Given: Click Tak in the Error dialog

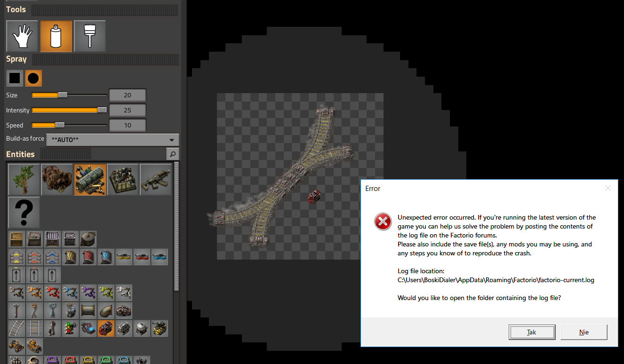Looking at the screenshot, I should tap(532, 332).
